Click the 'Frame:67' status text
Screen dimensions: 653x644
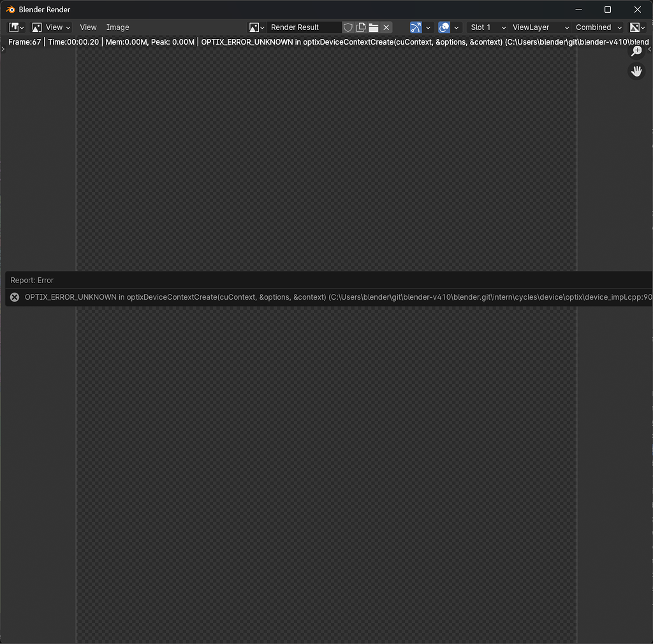click(x=25, y=42)
